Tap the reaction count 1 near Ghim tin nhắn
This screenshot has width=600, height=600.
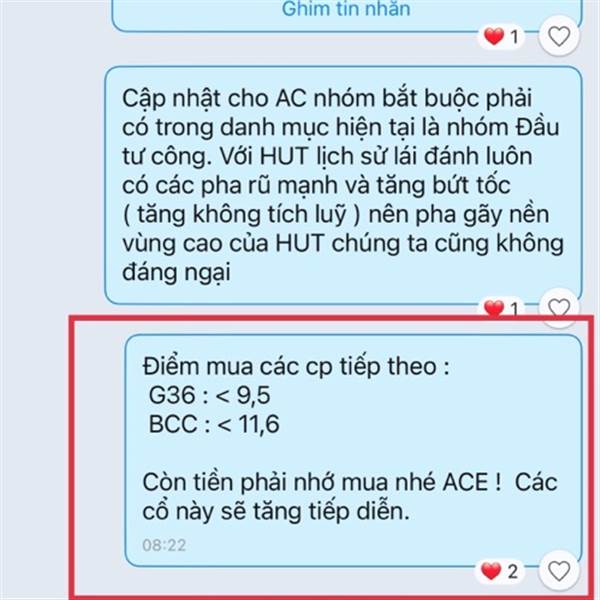point(514,37)
